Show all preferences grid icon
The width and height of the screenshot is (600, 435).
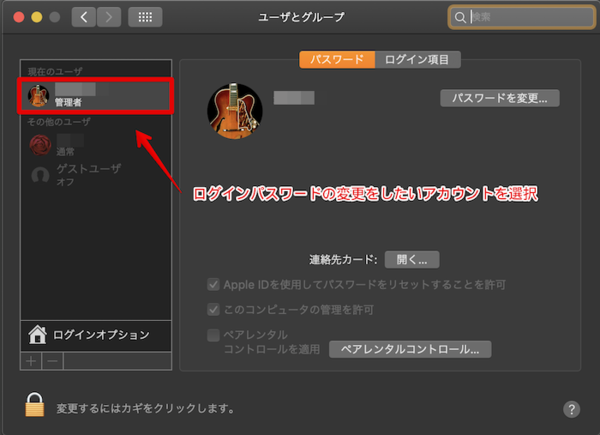[145, 17]
